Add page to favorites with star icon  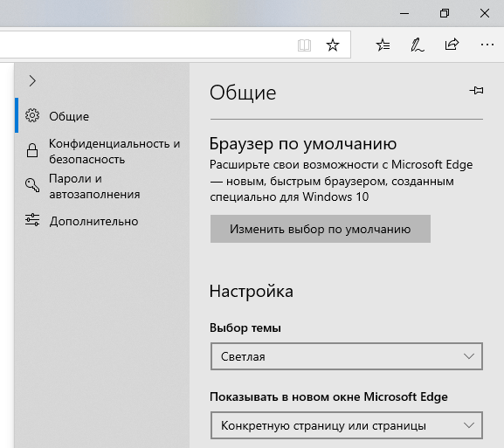click(333, 45)
